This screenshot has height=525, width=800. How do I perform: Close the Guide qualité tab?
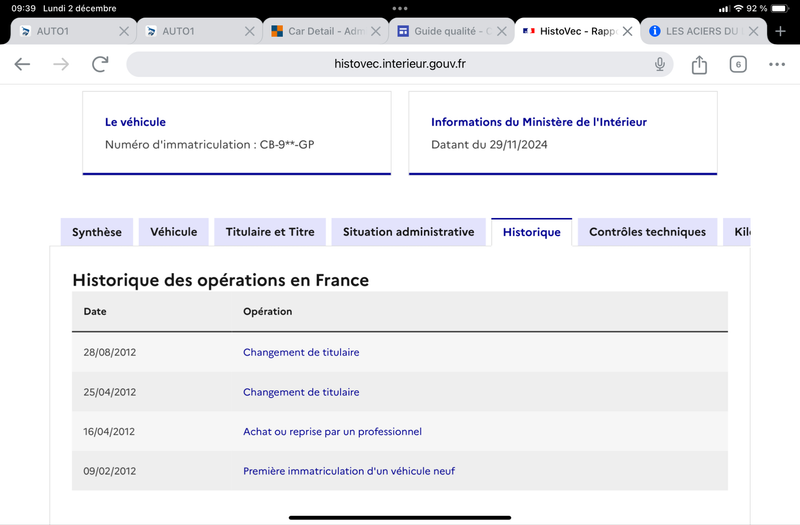click(502, 31)
